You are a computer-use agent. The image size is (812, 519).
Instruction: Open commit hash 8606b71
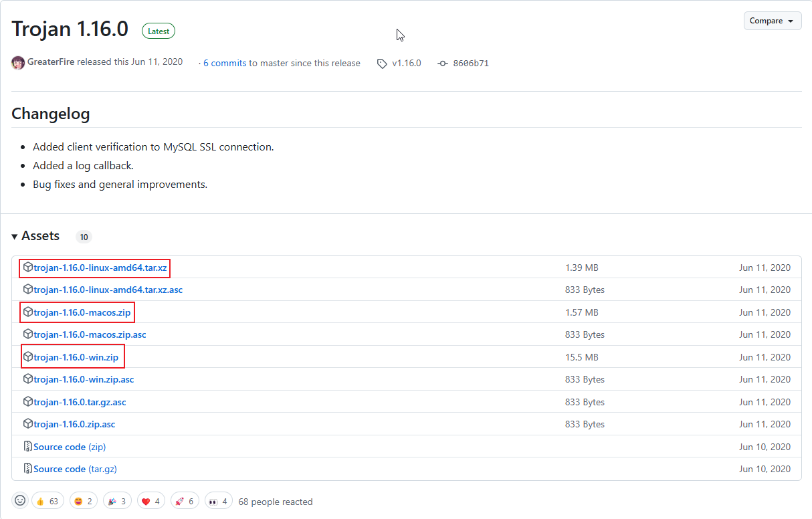point(470,64)
